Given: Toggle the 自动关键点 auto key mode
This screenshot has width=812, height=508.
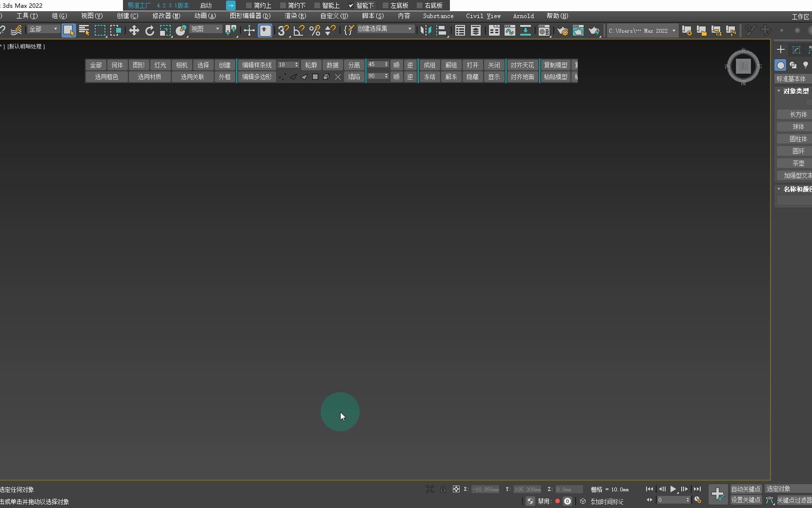Looking at the screenshot, I should click(746, 489).
